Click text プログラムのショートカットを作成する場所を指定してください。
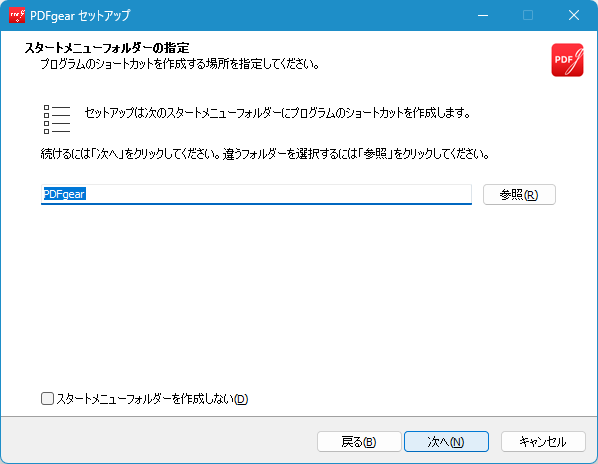 pyautogui.click(x=180, y=64)
